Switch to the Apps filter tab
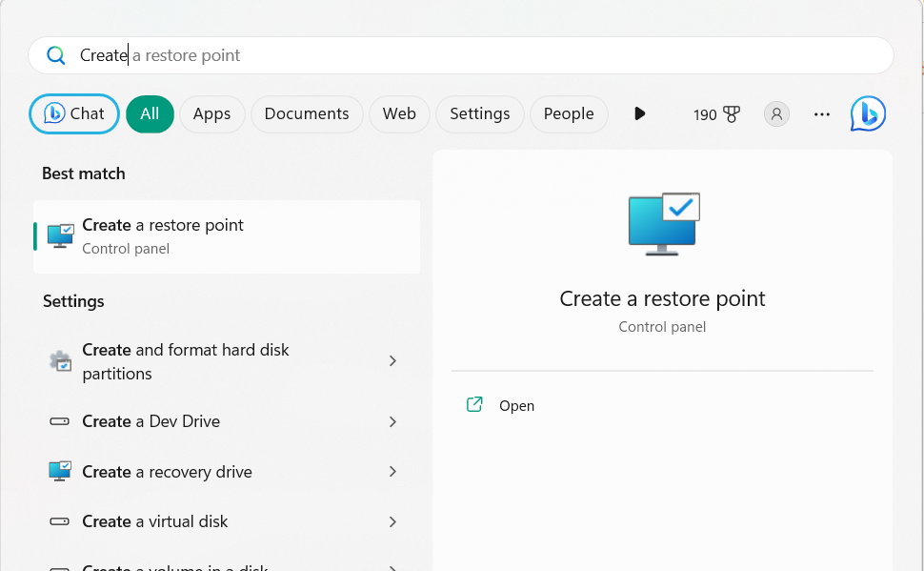Viewport: 924px width, 571px height. 211,114
